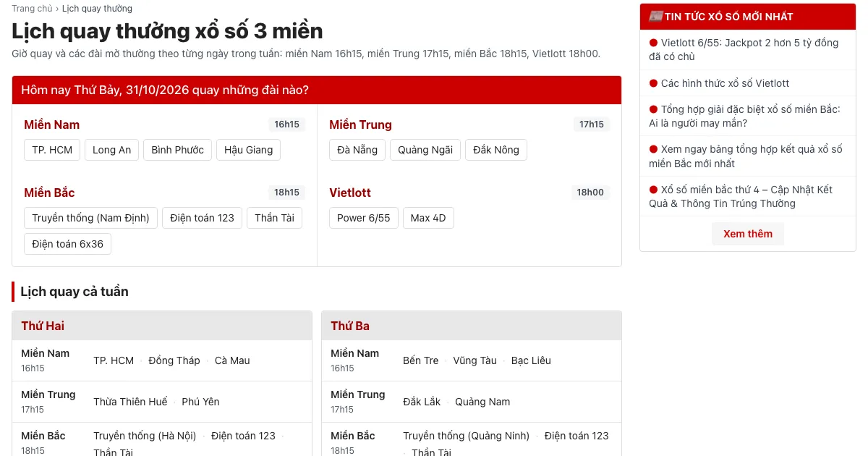Click the Lịch quay thưởng xổ số 3 miền title
Image resolution: width=868 pixels, height=456 pixels.
pos(167,31)
